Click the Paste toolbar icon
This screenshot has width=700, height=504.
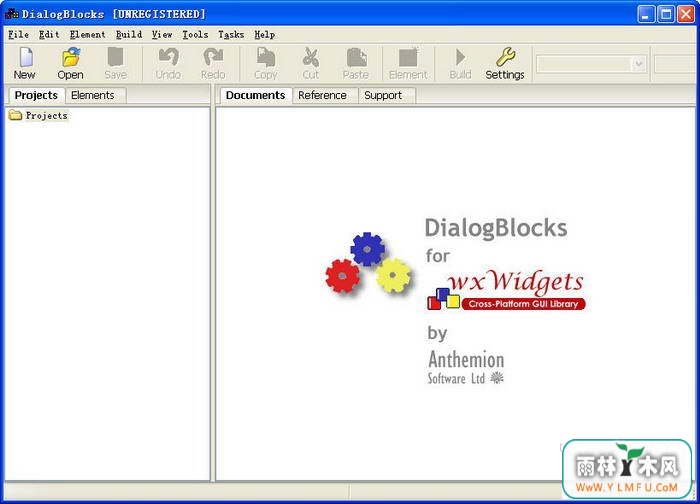click(356, 63)
